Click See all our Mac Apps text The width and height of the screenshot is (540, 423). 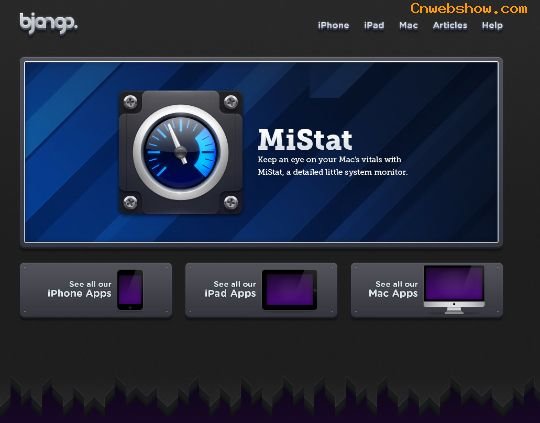(x=393, y=289)
